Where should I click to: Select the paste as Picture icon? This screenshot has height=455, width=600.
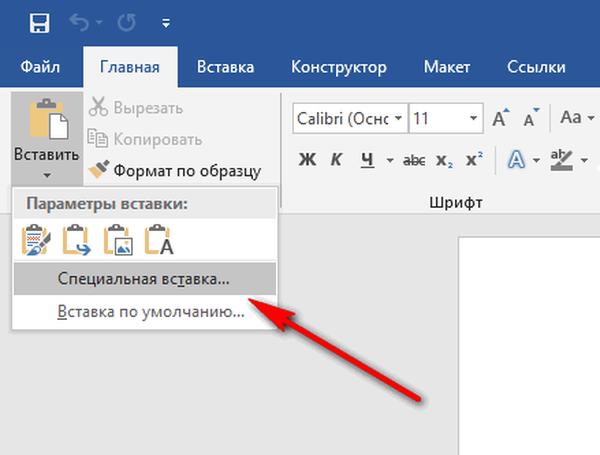[118, 240]
